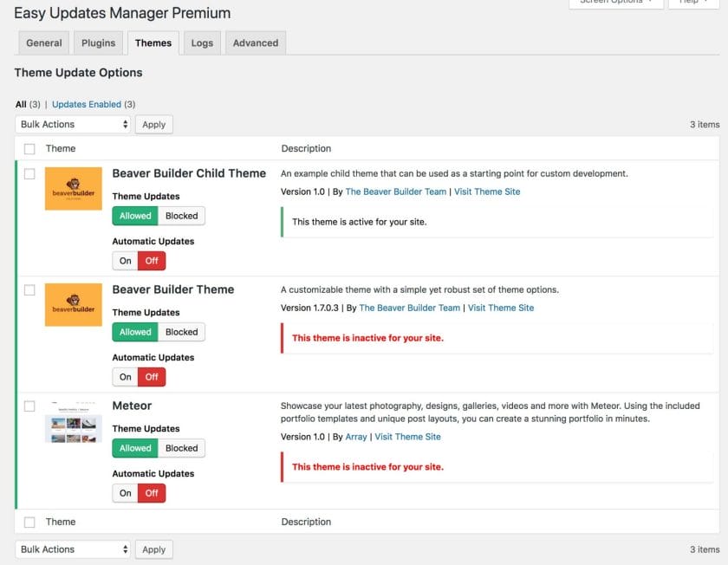Click Beaver Builder Theme thumbnail
Viewport: 728px width, 565px height.
coord(74,304)
